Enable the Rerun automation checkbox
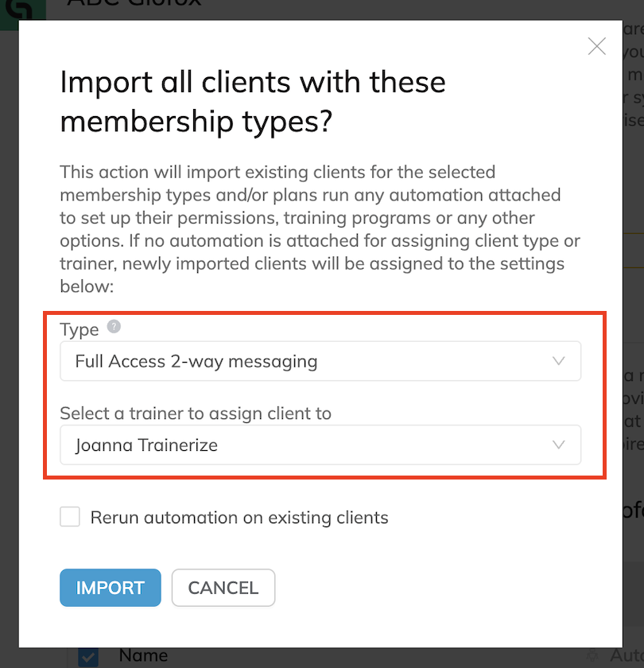 tap(70, 517)
